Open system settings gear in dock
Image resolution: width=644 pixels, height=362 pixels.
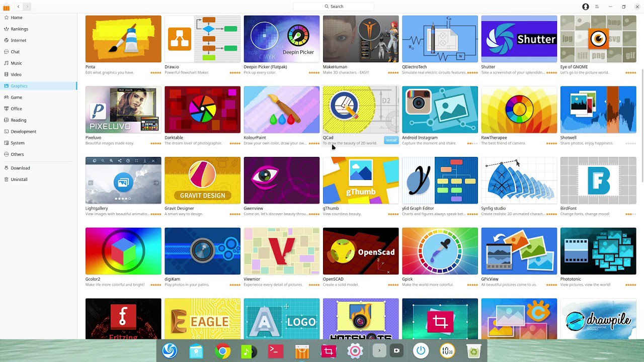coord(355,351)
